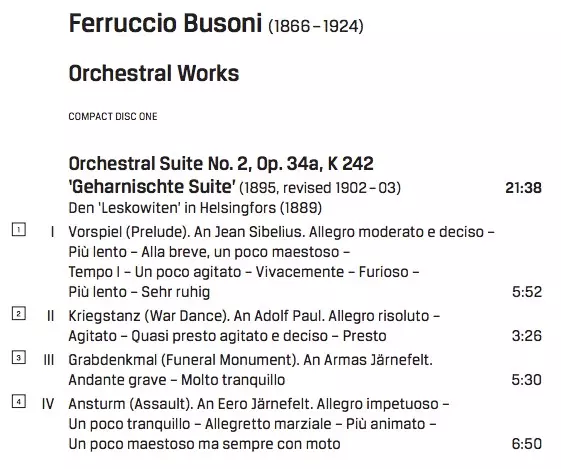Screen dimensions: 561x469
Task: Click the 5:52 track duration
Action: coord(527,292)
